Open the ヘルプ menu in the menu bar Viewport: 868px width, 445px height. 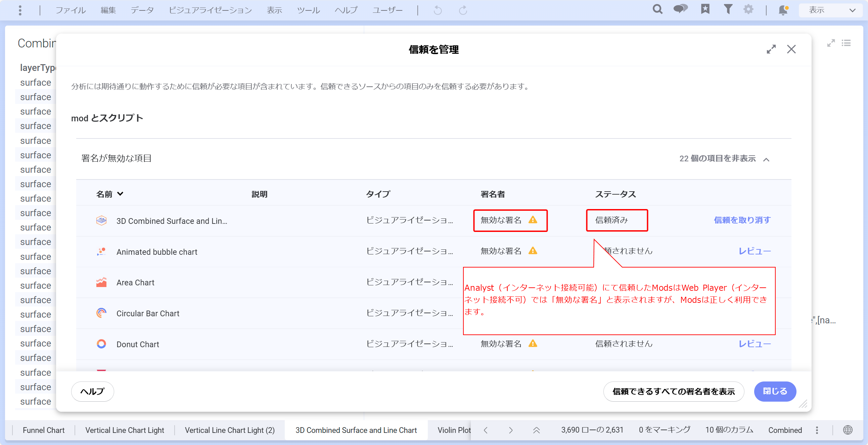point(346,10)
